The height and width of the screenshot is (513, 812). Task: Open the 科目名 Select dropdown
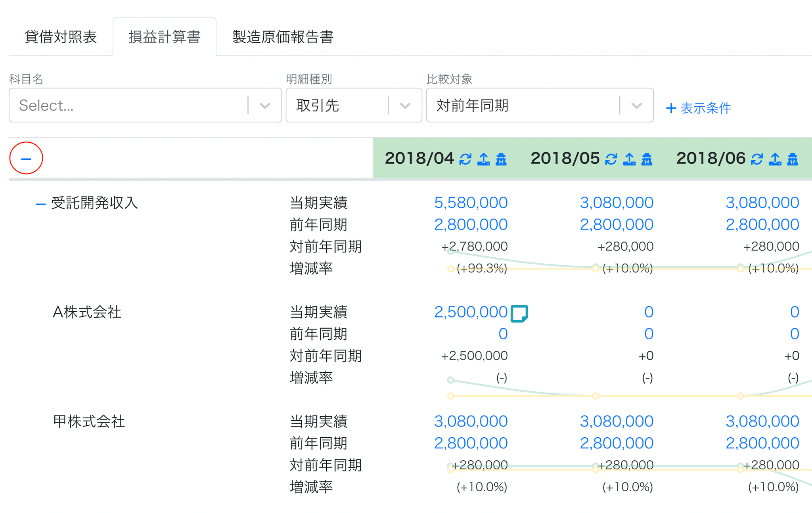tap(145, 105)
